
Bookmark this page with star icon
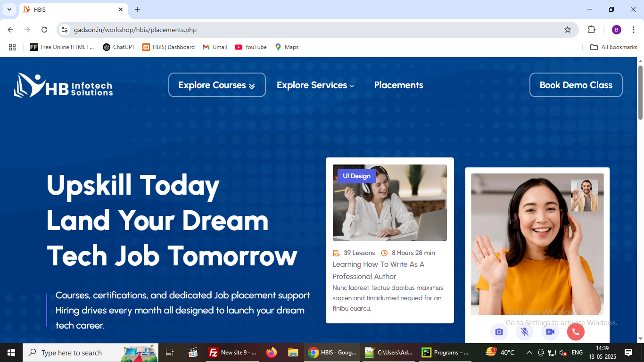[x=568, y=30]
